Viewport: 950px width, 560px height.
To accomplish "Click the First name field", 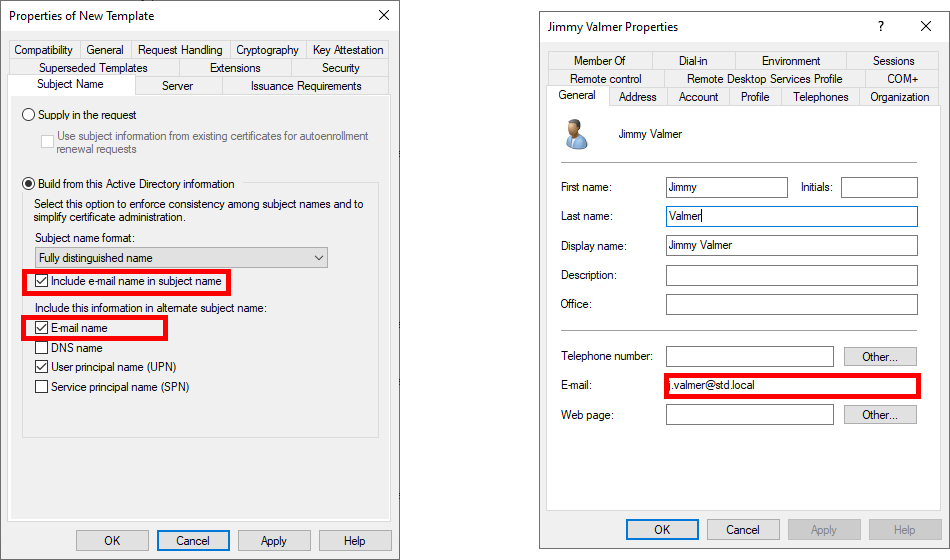I will tap(726, 187).
